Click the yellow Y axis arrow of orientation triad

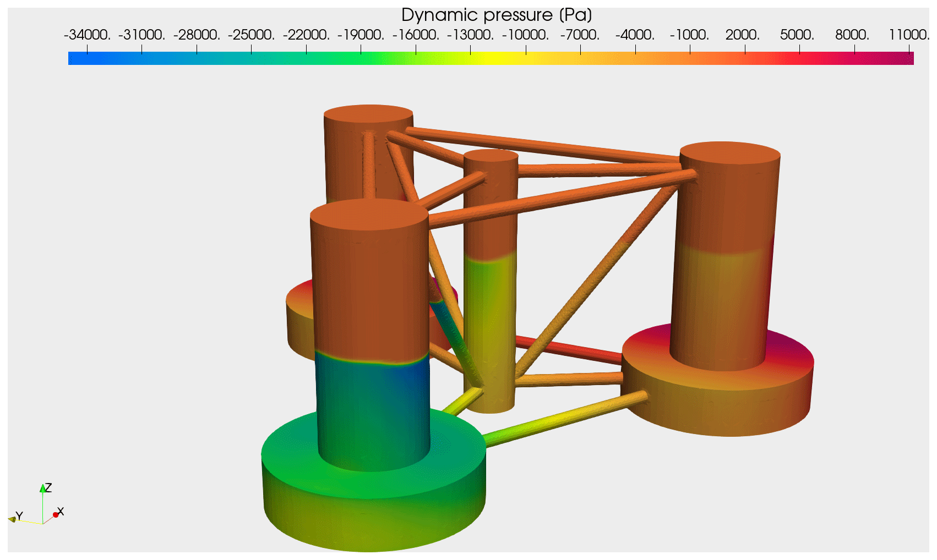pos(12,519)
